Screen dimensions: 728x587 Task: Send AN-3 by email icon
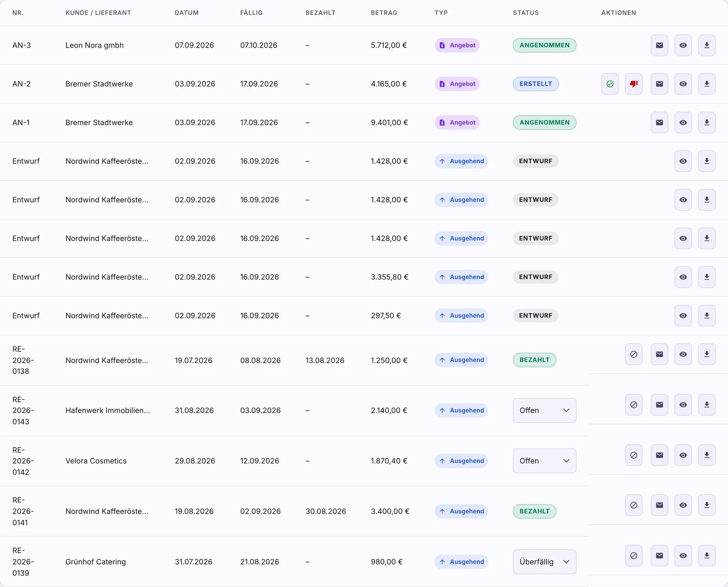tap(659, 45)
